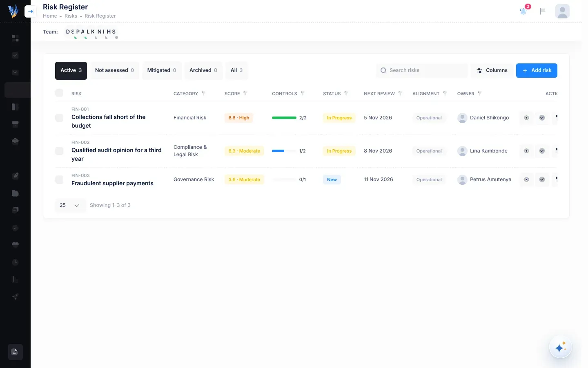This screenshot has height=368, width=588.
Task: Open the envelope icon in sidebar
Action: click(x=15, y=72)
